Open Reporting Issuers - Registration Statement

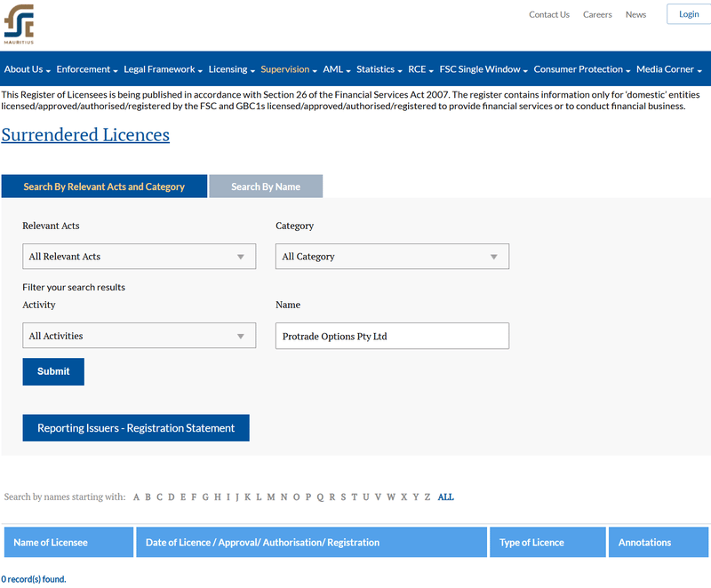tap(136, 428)
